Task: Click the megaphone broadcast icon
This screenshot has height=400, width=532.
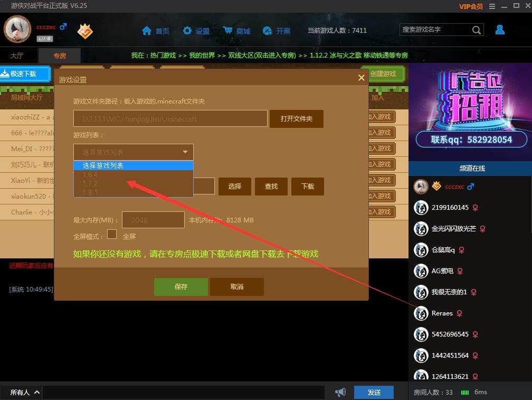Action: pyautogui.click(x=340, y=392)
